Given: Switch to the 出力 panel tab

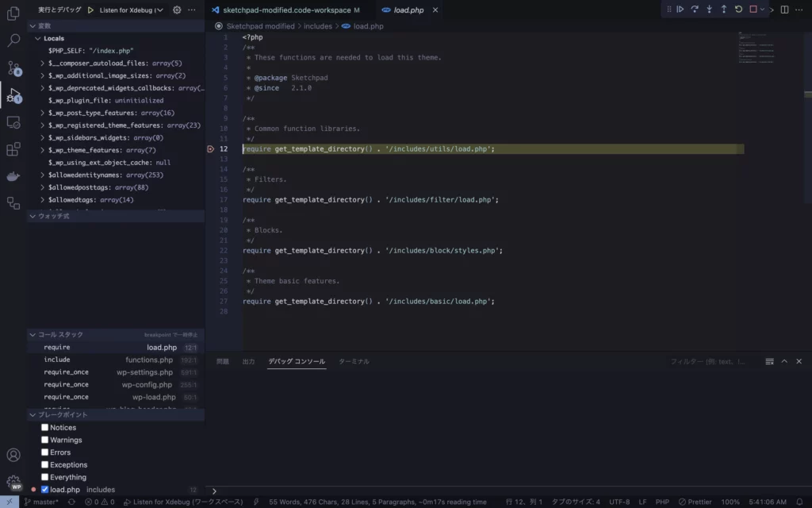Looking at the screenshot, I should tap(248, 361).
